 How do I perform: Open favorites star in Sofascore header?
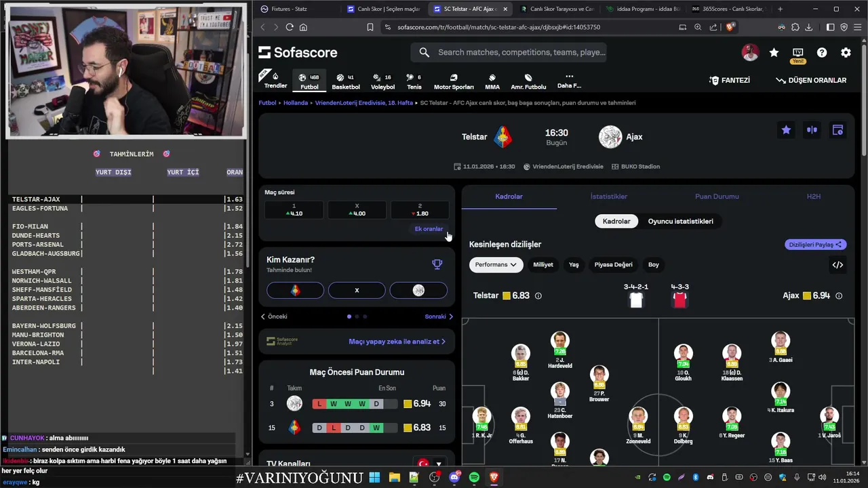[x=774, y=52]
